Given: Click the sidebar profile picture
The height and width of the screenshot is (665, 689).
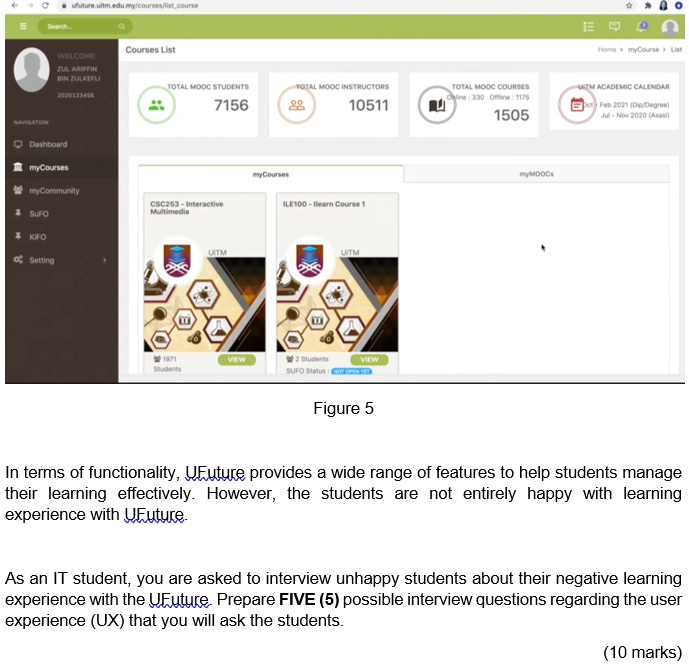Looking at the screenshot, I should tap(32, 69).
